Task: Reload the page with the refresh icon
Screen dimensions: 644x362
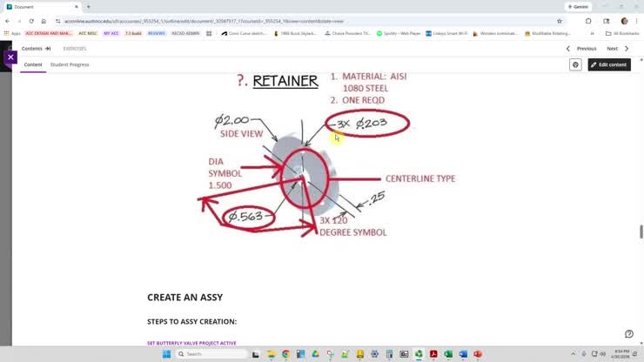Action: tap(31, 21)
